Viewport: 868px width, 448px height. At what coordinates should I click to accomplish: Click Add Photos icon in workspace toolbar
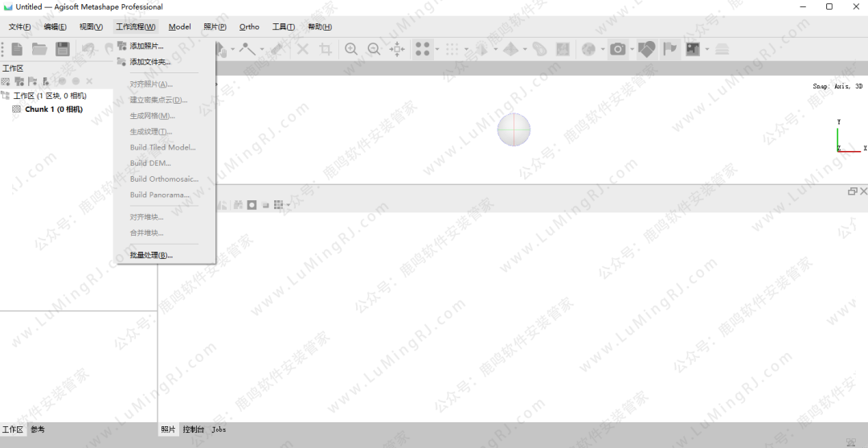19,81
